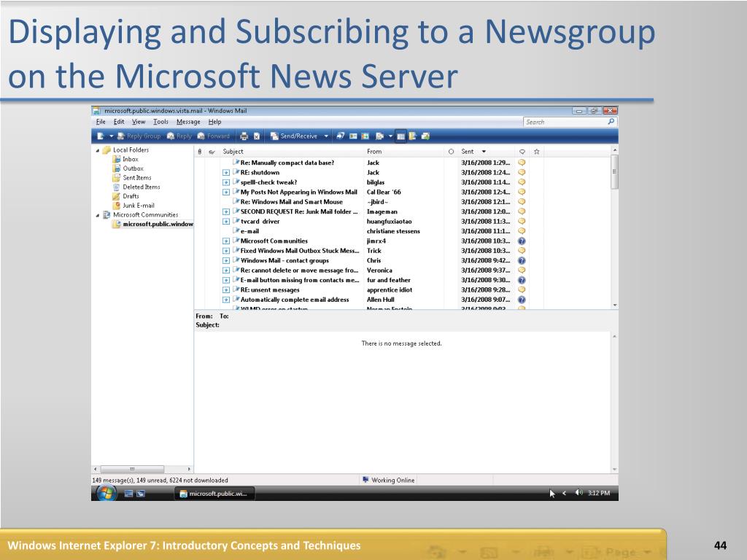The height and width of the screenshot is (560, 747).
Task: Expand the 'Microsoft Communities' message thread
Action: (226, 241)
